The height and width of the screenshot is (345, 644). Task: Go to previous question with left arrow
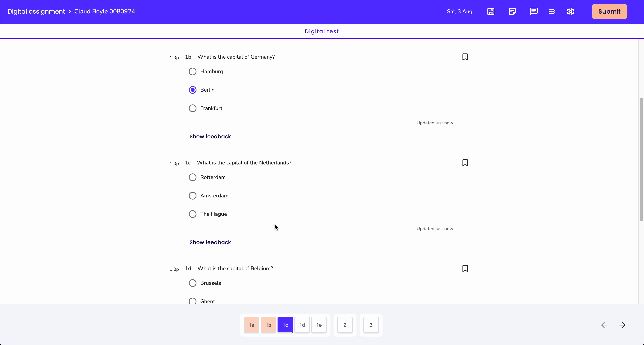604,325
